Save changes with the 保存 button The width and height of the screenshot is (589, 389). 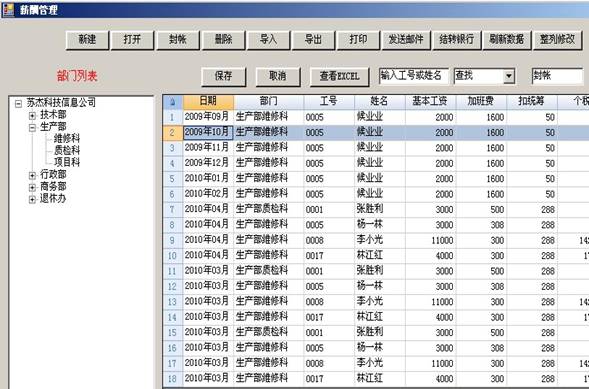click(x=224, y=77)
